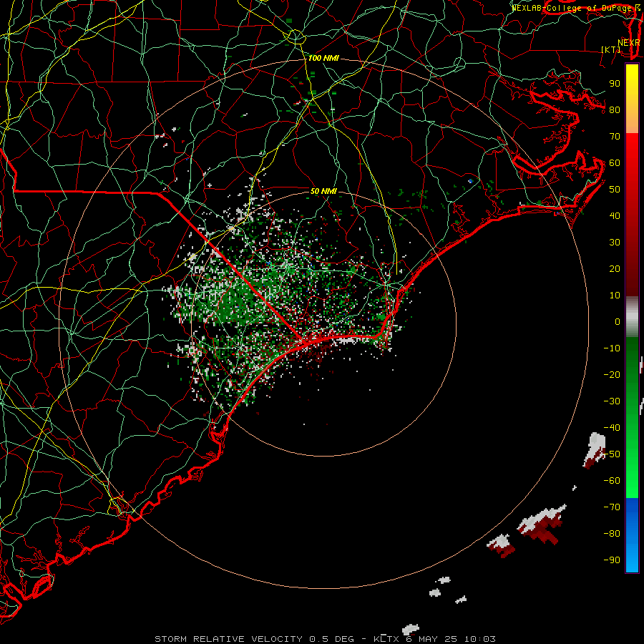Pick the gray zero-velocity segment of color scale
The width and height of the screenshot is (644, 644).
pos(632,317)
